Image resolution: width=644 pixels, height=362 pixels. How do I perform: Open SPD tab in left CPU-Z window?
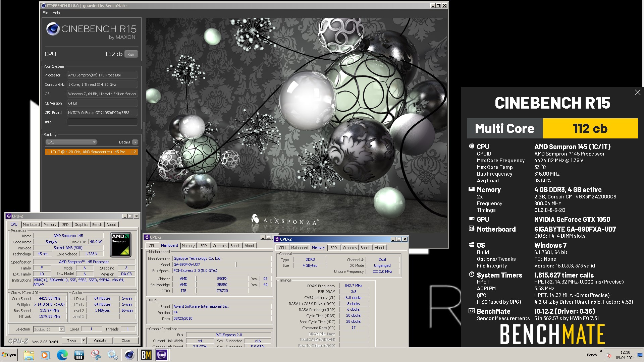point(65,225)
